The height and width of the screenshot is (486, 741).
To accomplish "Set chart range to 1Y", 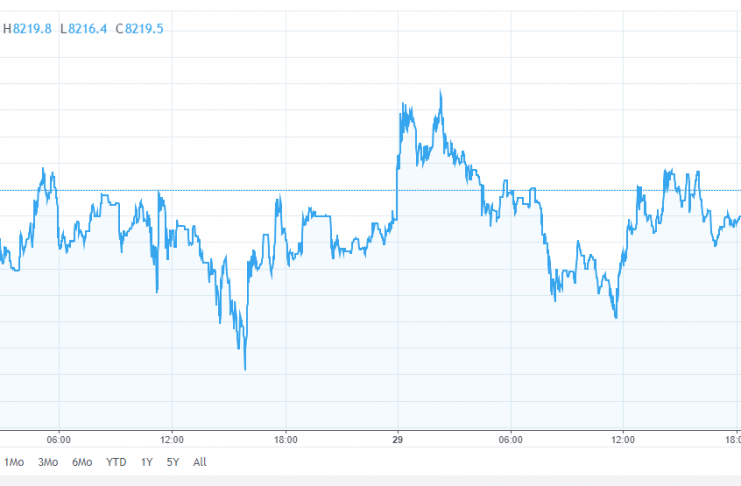I will point(147,462).
